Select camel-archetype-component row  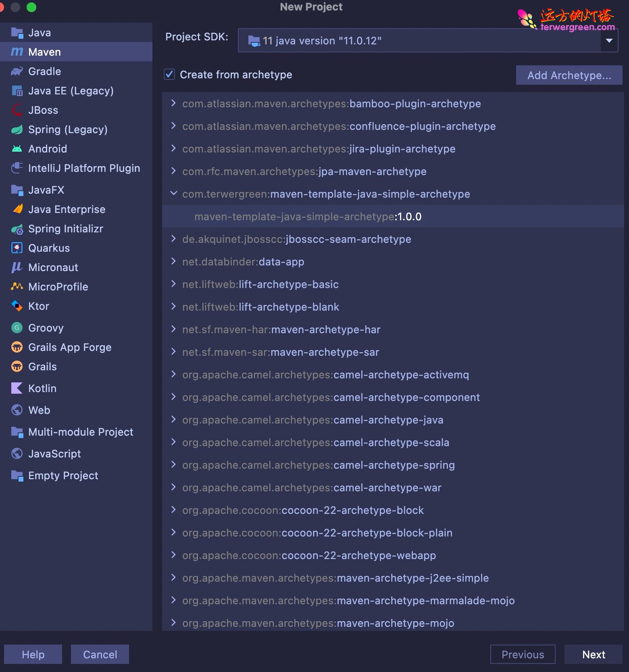pos(393,397)
